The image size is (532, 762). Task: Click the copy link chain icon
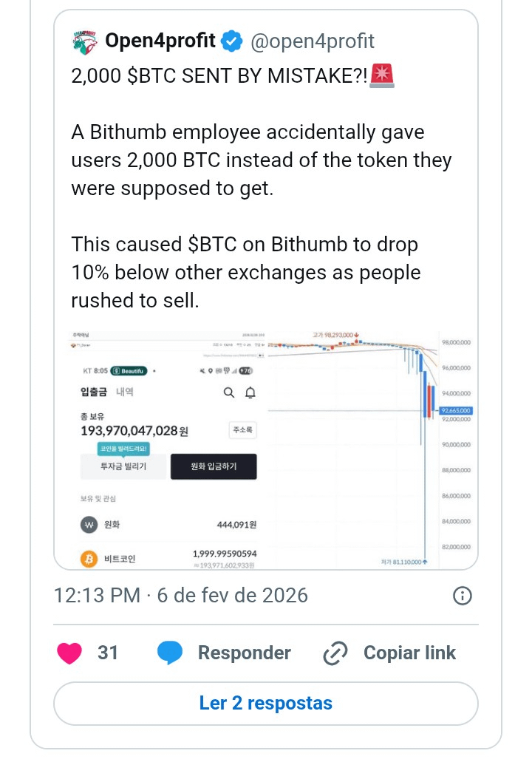coord(335,653)
